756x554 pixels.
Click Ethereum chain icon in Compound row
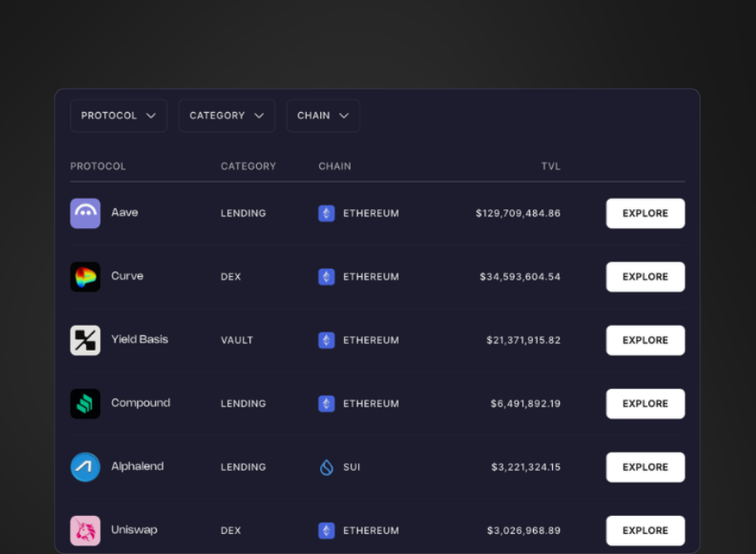click(x=327, y=404)
